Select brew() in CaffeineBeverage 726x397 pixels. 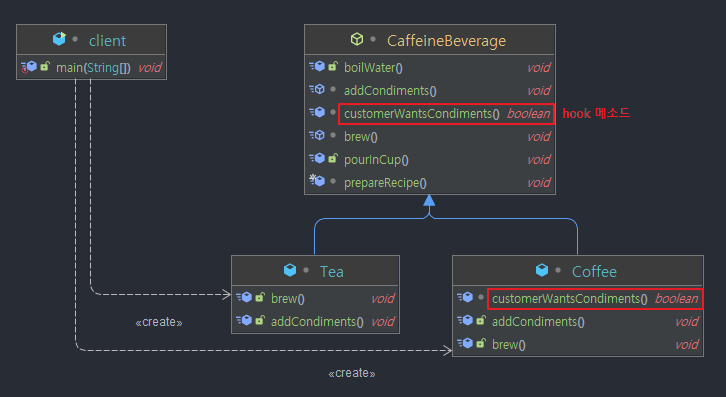pyautogui.click(x=361, y=137)
